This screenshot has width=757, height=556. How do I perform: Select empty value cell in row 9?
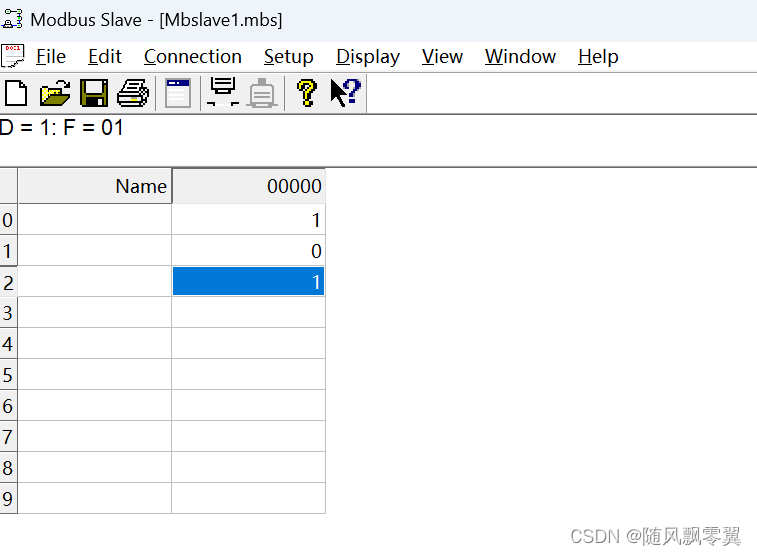click(249, 498)
